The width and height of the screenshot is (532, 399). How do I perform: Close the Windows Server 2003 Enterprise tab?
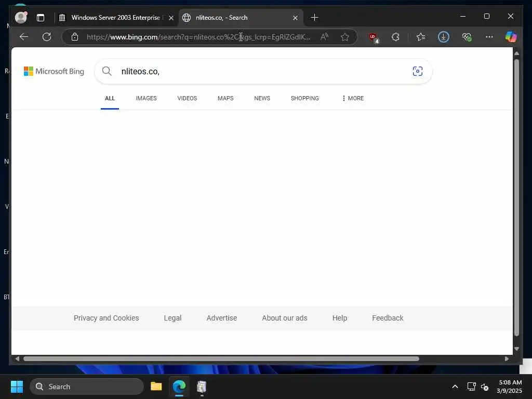171,18
